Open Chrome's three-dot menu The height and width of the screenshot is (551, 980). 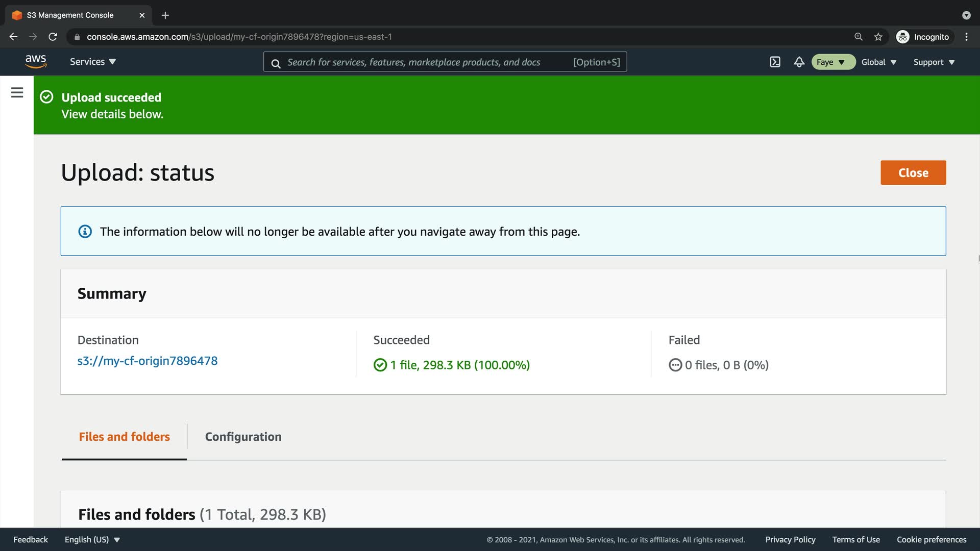point(966,37)
